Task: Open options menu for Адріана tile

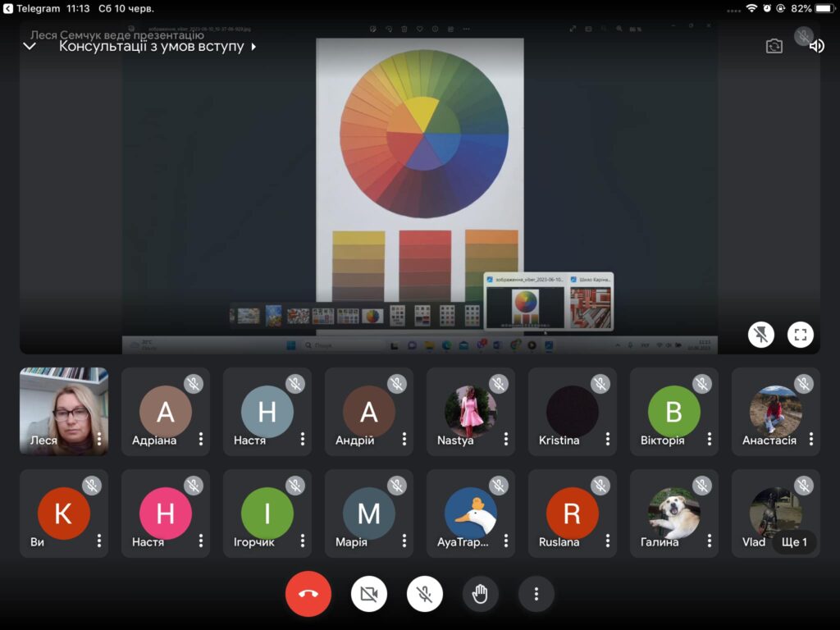Action: pos(201,440)
